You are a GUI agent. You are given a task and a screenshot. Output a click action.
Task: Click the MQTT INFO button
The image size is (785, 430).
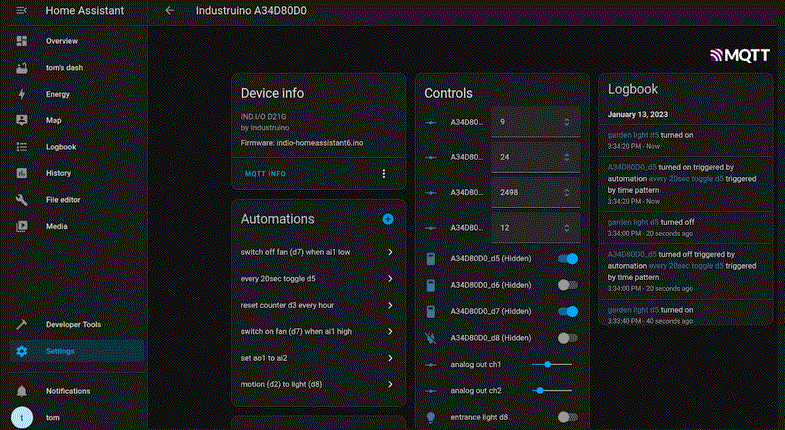(265, 174)
